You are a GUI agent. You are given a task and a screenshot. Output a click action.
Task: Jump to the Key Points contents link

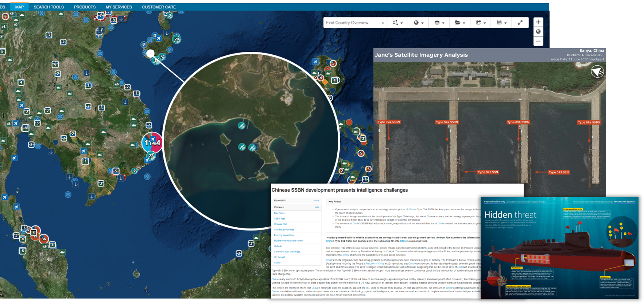tap(279, 213)
